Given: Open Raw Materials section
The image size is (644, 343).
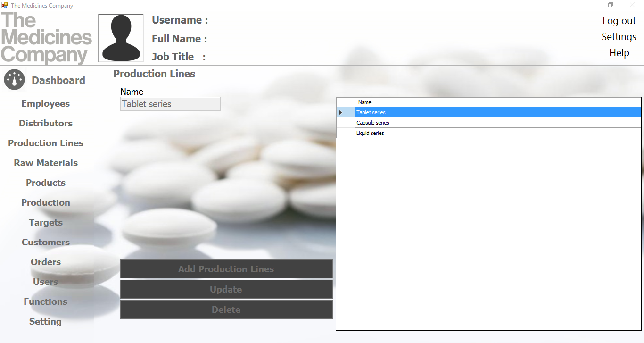Looking at the screenshot, I should click(x=46, y=163).
